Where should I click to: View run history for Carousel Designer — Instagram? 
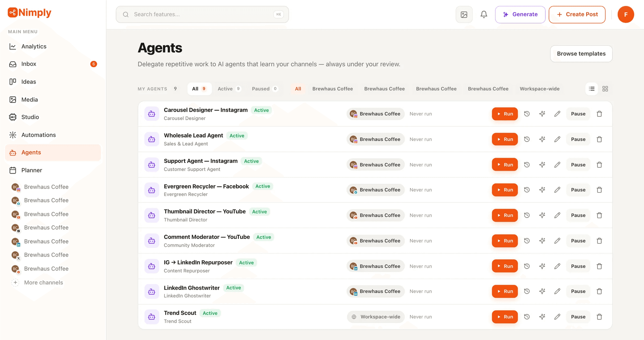click(x=527, y=114)
